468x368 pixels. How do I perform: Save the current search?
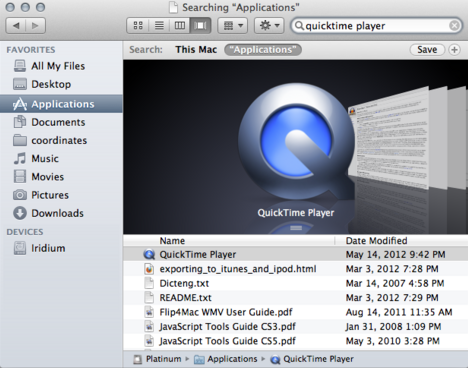pos(427,50)
